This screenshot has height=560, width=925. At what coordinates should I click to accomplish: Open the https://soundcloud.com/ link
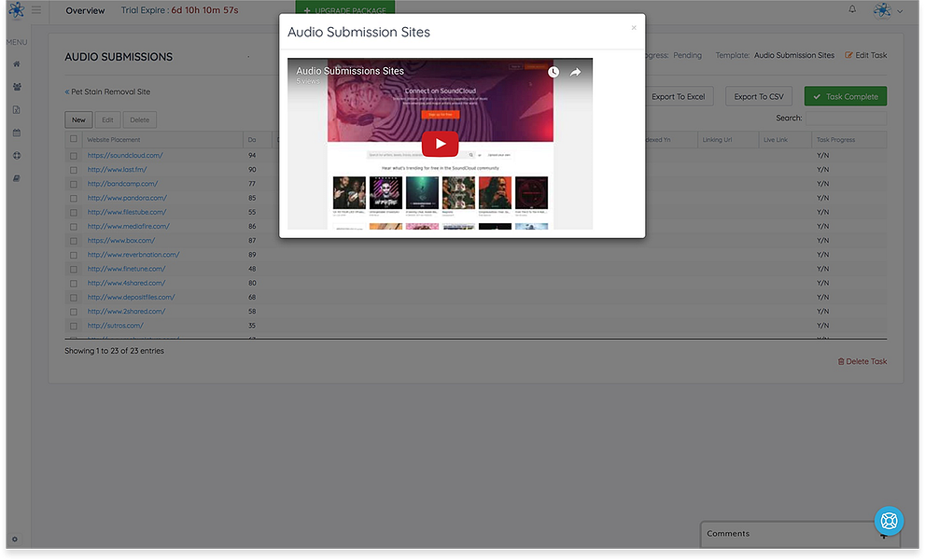pos(125,155)
